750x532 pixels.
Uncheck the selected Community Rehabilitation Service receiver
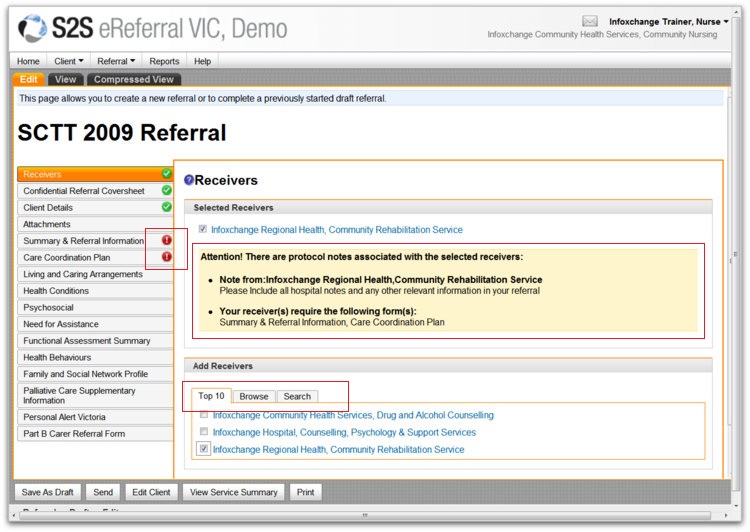point(203,230)
